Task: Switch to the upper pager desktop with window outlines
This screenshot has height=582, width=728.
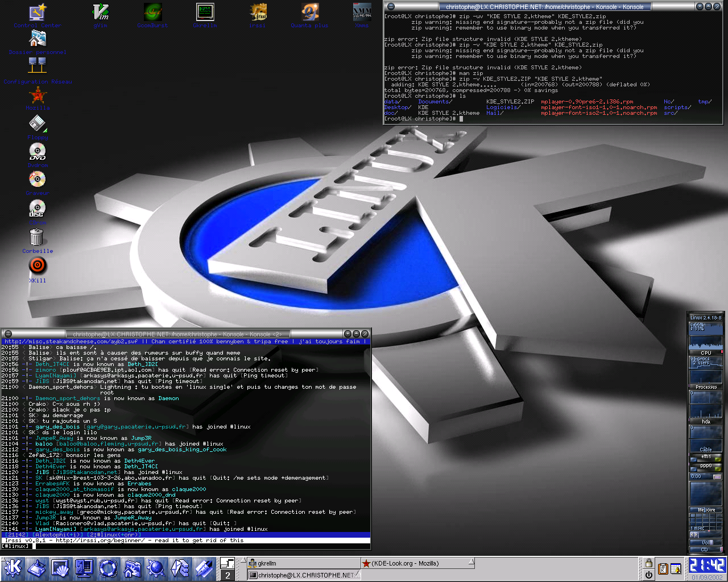Action: tap(227, 563)
